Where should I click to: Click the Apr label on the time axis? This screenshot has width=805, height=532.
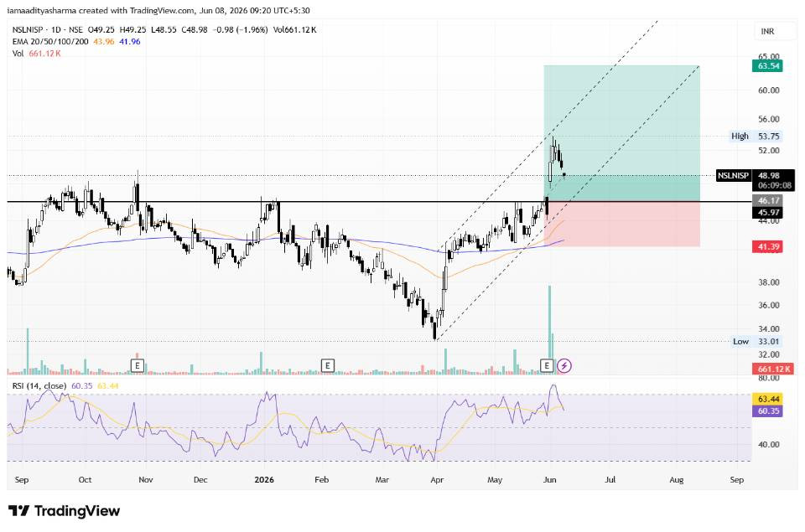click(x=437, y=480)
